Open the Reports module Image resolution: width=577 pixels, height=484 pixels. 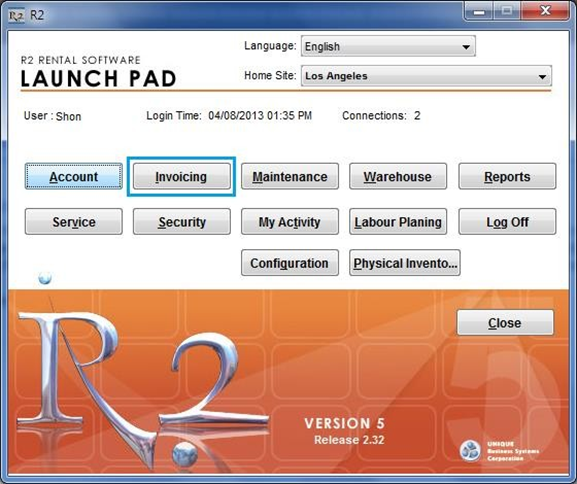(x=507, y=177)
